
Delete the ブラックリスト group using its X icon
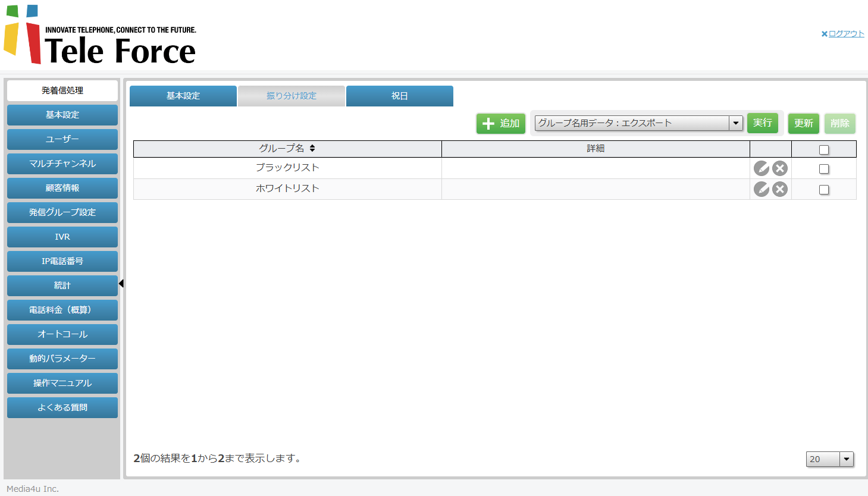(x=779, y=168)
